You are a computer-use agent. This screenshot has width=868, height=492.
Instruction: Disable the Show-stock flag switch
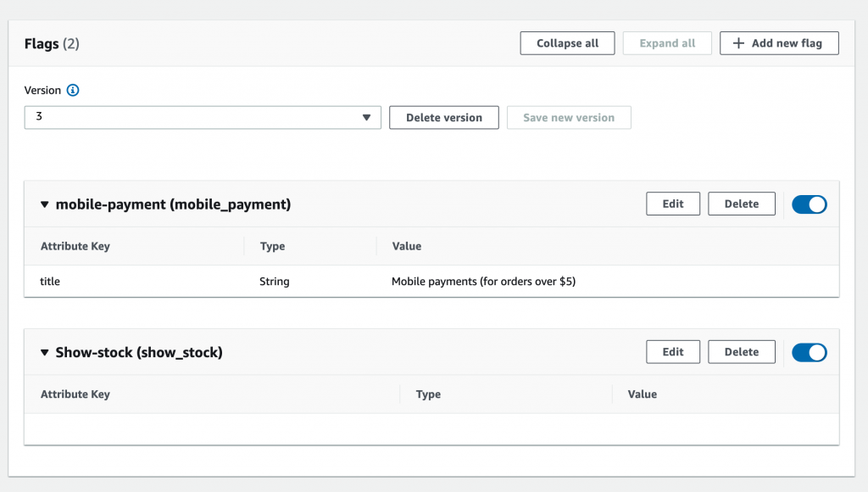[x=809, y=352]
